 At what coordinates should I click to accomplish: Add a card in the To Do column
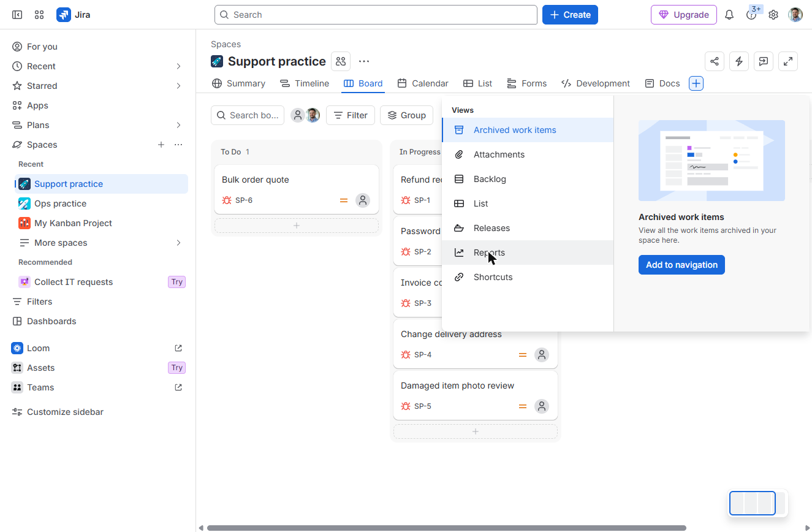pos(297,226)
